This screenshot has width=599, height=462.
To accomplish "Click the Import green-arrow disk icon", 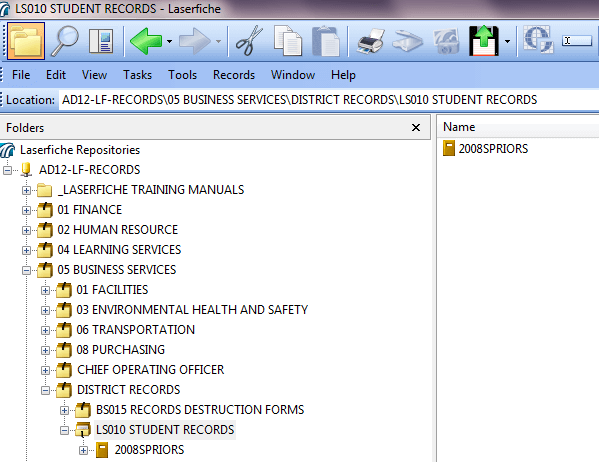I will pos(484,41).
